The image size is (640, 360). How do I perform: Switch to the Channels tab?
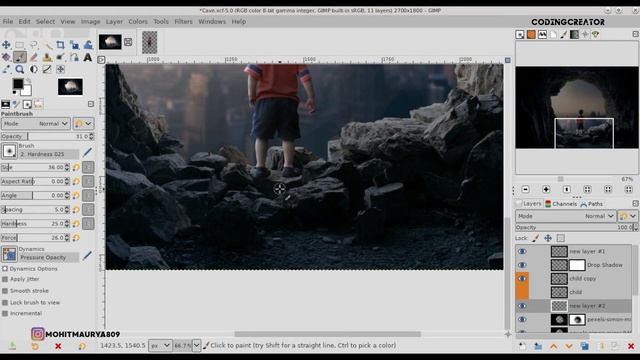561,204
